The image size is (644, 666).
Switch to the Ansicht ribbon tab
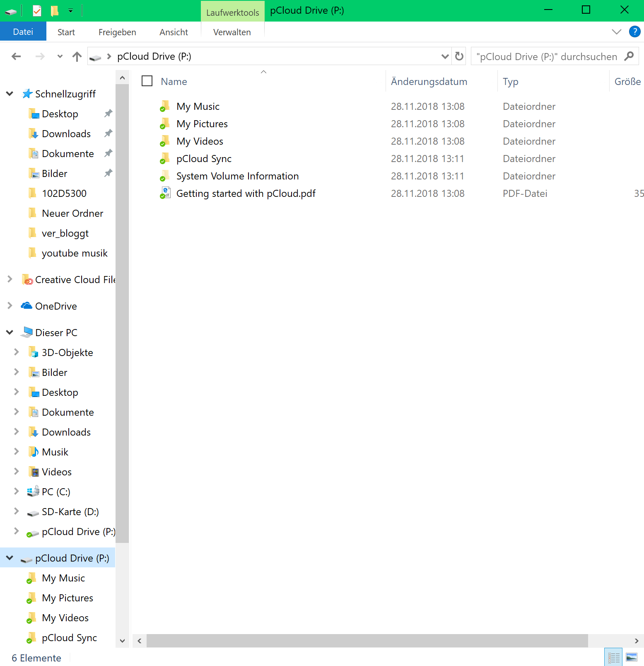point(174,32)
